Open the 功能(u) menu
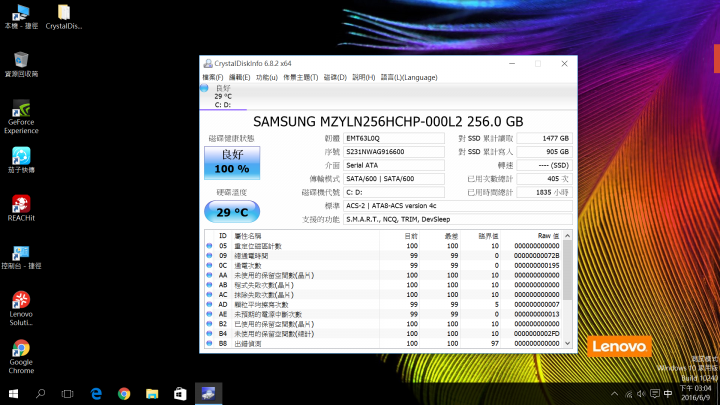 click(x=266, y=77)
